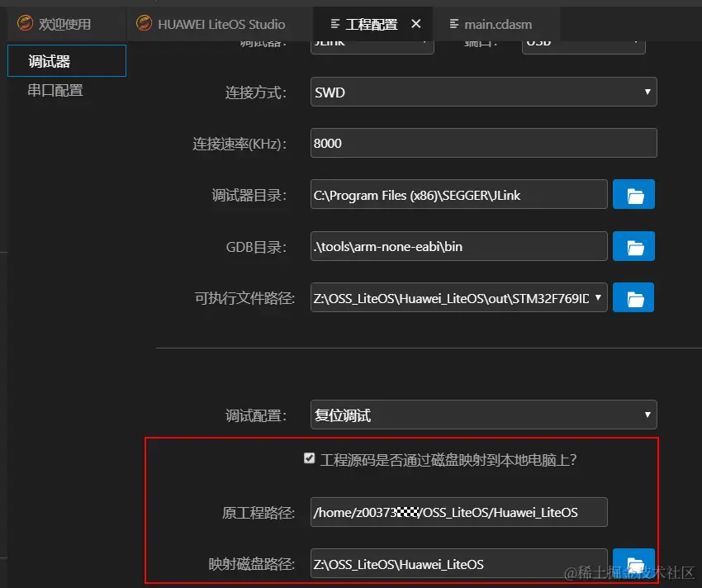This screenshot has width=702, height=588.
Task: Click 原工程路径 input field
Action: tap(459, 512)
